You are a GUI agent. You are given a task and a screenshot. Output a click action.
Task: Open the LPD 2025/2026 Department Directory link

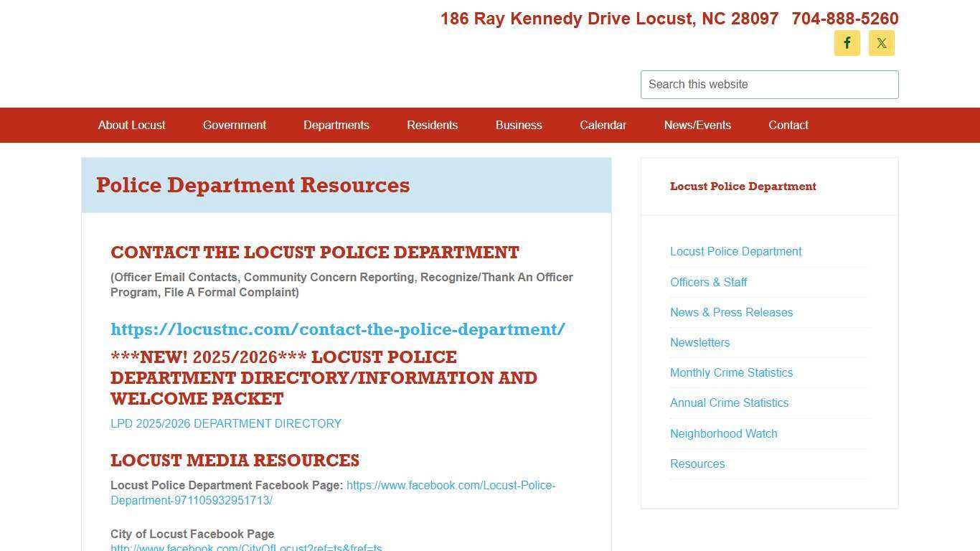click(225, 423)
